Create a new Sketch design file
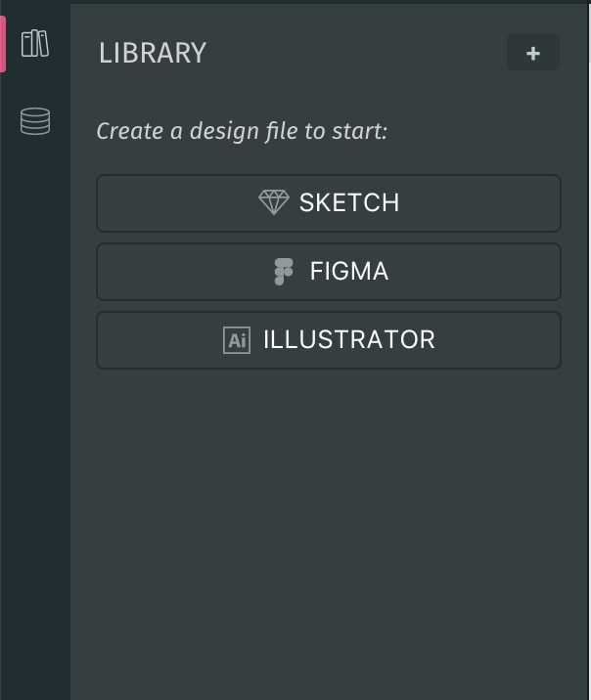Screen dimensions: 591x700 pos(329,203)
